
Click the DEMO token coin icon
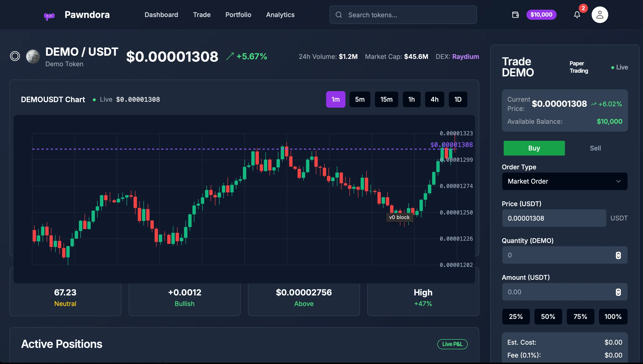33,56
